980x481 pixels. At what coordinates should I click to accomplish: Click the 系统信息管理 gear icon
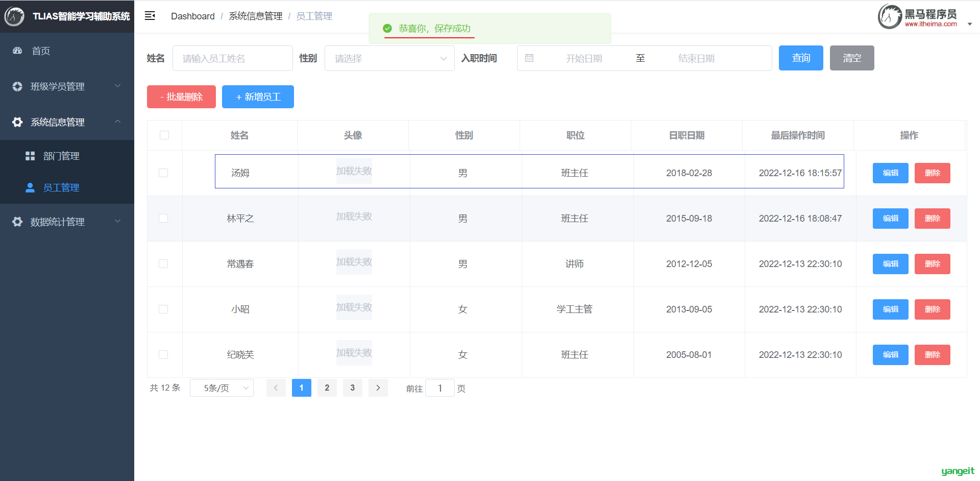[x=17, y=122]
